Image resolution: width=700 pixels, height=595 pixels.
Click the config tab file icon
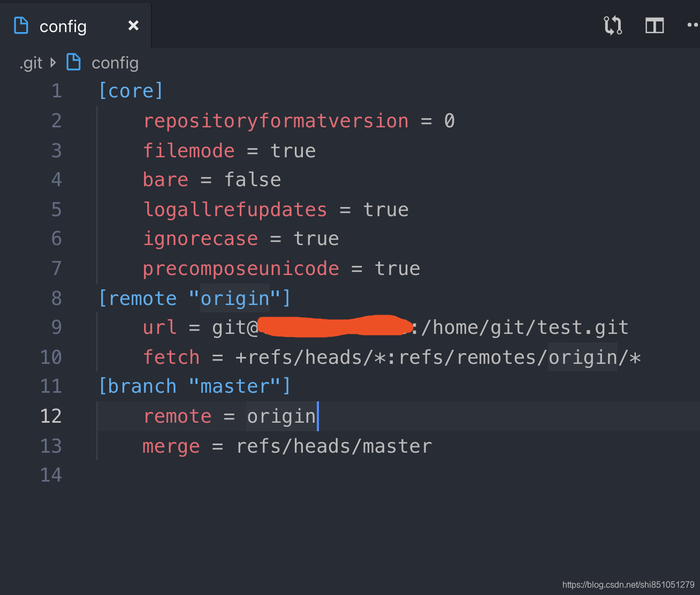coord(21,26)
